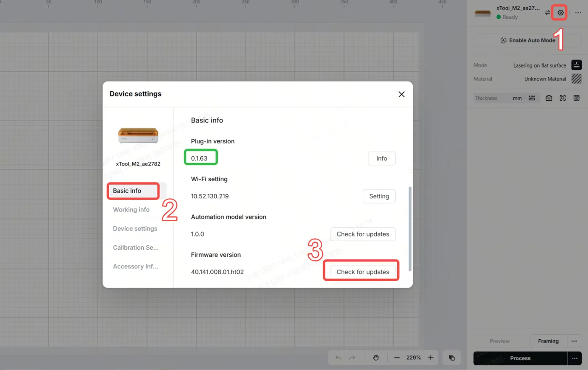Click the Ready status text
The height and width of the screenshot is (370, 588).
click(510, 17)
